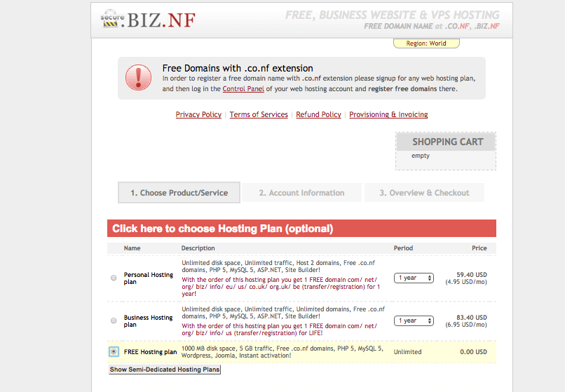Select the Choose Product/Service step tab
This screenshot has height=392, width=565.
(179, 193)
